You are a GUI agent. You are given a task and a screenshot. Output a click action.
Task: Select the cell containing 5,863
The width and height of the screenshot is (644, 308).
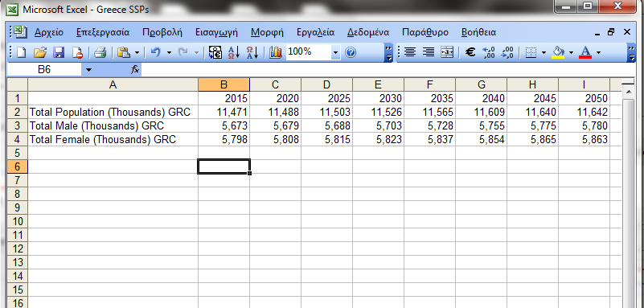tap(584, 139)
